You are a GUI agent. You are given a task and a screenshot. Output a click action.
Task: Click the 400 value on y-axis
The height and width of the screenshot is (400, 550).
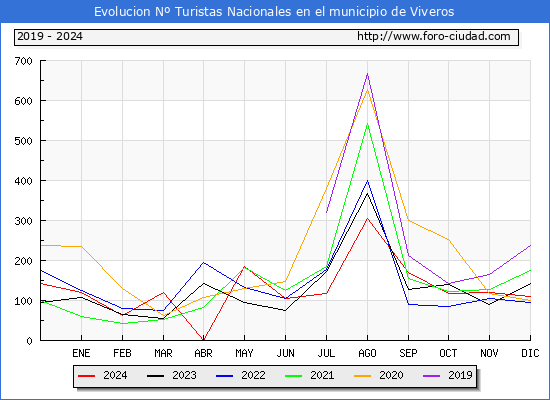(x=24, y=181)
